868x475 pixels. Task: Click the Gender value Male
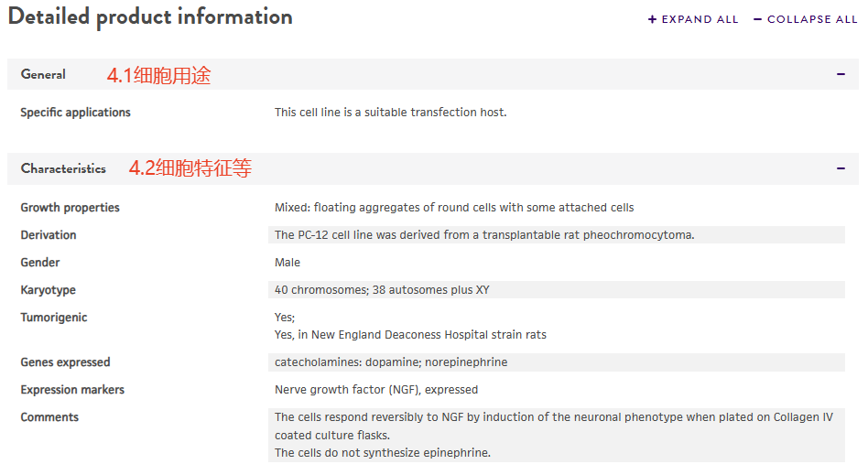[x=288, y=263]
